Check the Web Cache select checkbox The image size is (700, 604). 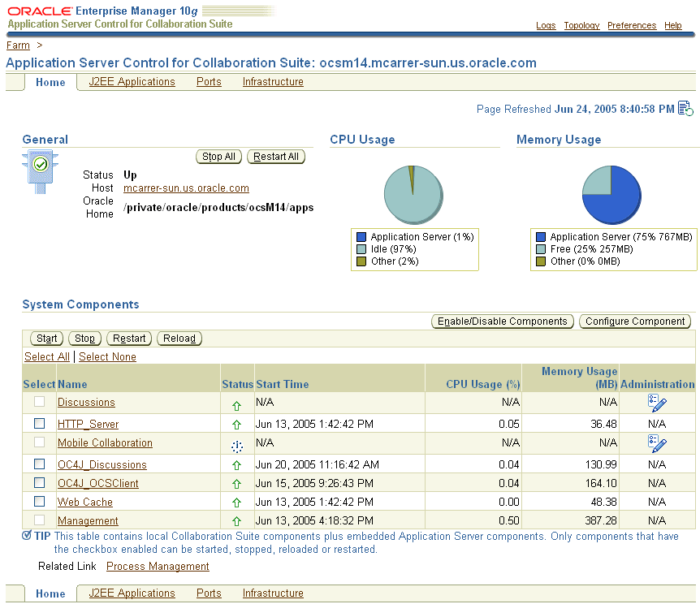point(38,502)
